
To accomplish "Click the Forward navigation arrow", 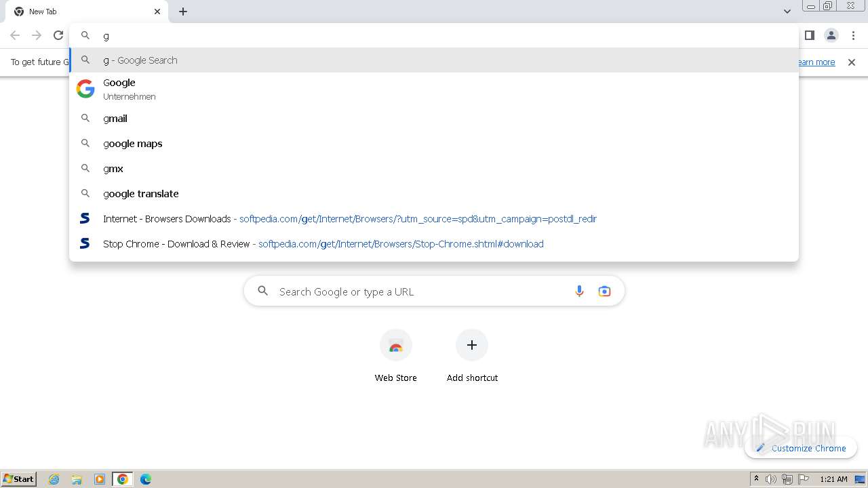I will [37, 35].
